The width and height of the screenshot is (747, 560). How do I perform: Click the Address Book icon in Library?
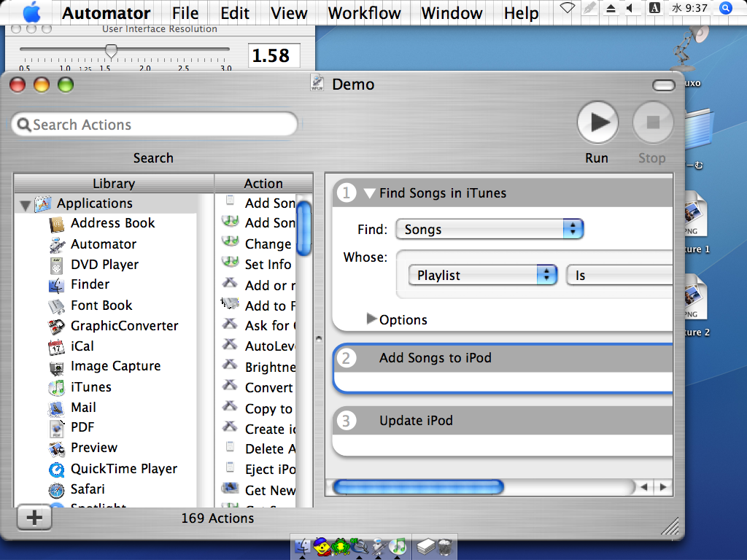[57, 223]
